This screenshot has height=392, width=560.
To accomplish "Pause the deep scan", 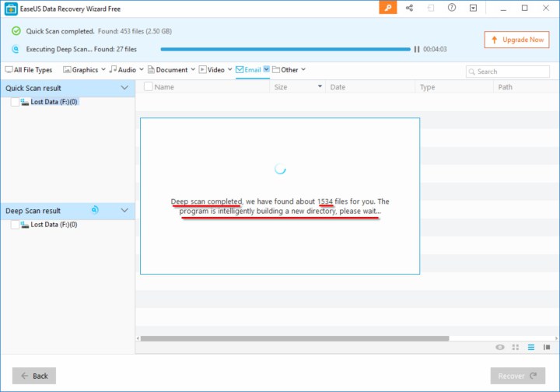I will (x=417, y=49).
